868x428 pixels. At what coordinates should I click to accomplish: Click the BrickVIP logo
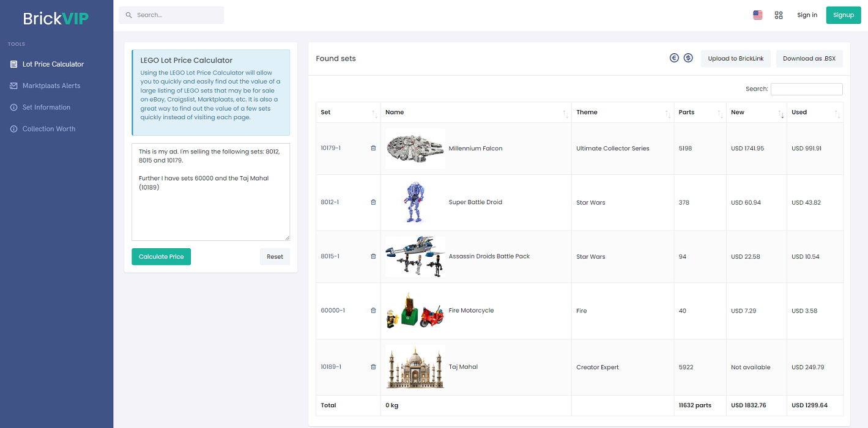pos(56,18)
